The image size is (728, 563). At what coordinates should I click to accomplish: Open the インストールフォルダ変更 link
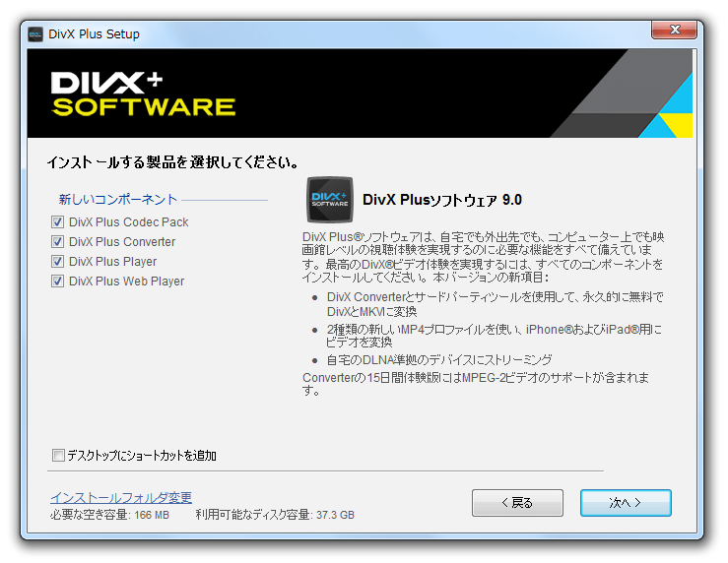[x=121, y=498]
